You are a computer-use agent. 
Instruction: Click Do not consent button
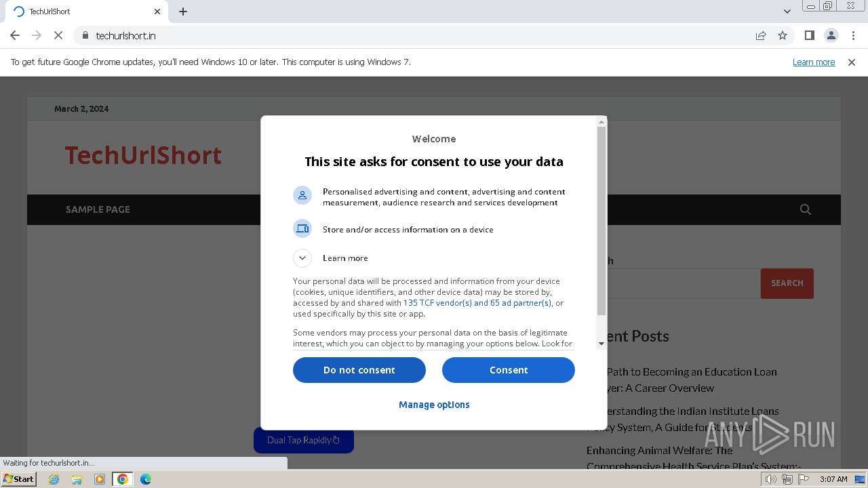tap(359, 370)
